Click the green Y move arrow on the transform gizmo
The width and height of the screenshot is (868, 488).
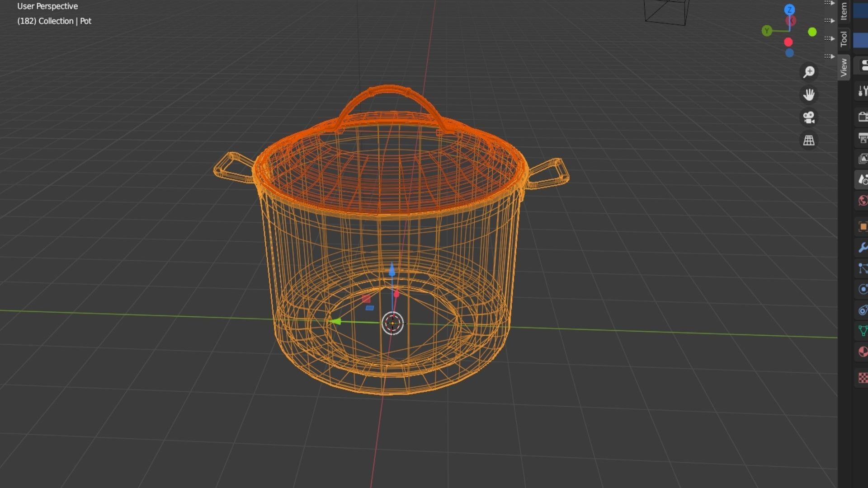[x=335, y=322]
